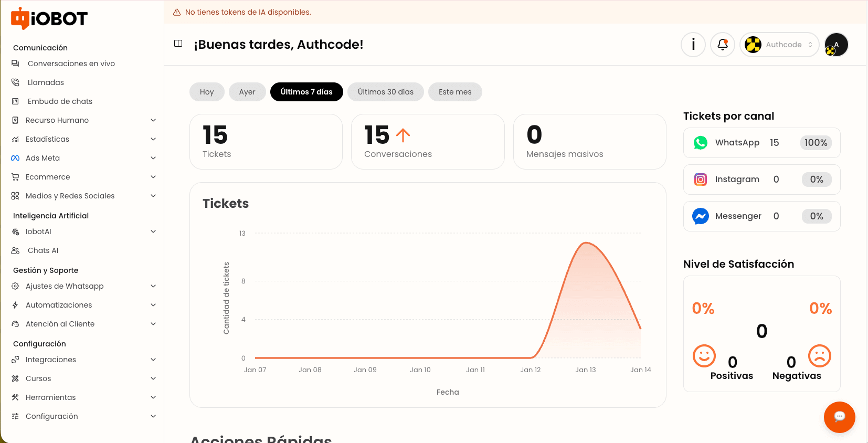Switch to Últimos 30 días filter
The image size is (868, 443).
[386, 92]
